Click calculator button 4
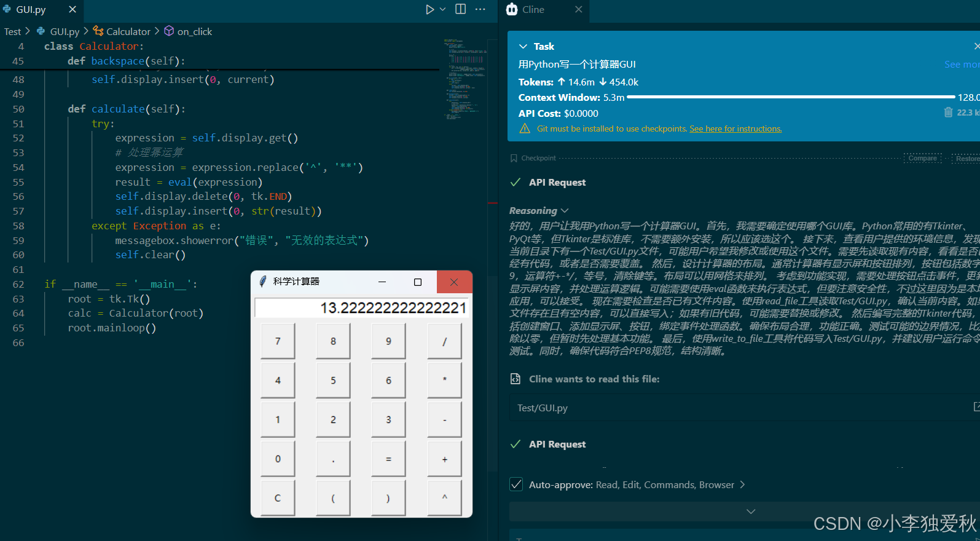980x541 pixels. point(278,381)
